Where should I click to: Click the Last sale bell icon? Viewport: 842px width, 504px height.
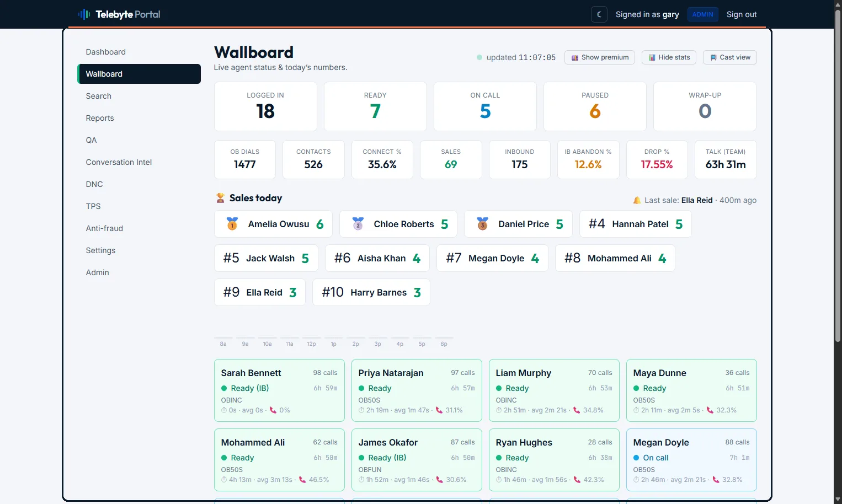pyautogui.click(x=637, y=200)
